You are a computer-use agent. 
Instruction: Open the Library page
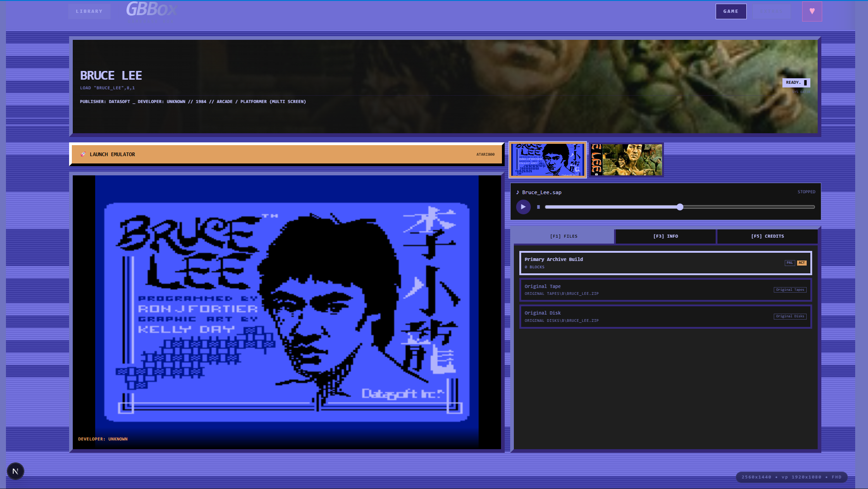coord(89,11)
